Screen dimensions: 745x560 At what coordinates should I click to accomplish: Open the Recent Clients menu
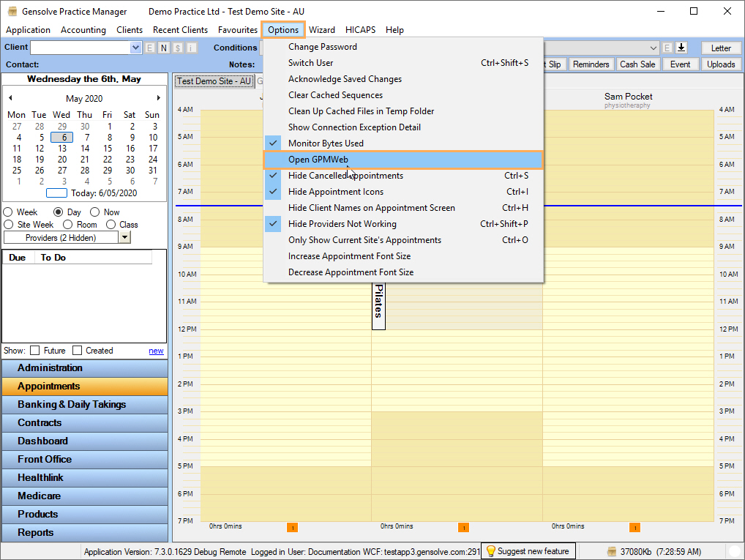tap(180, 30)
